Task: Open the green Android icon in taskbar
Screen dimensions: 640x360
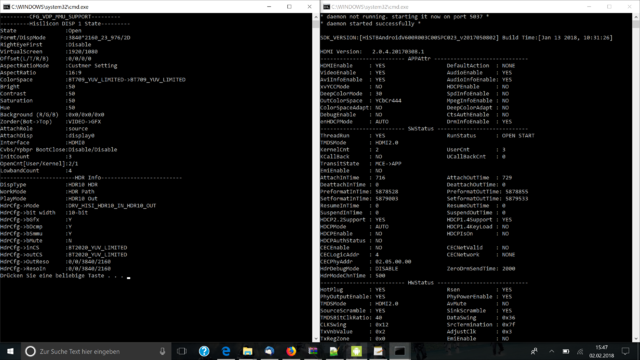Action: [x=356, y=351]
